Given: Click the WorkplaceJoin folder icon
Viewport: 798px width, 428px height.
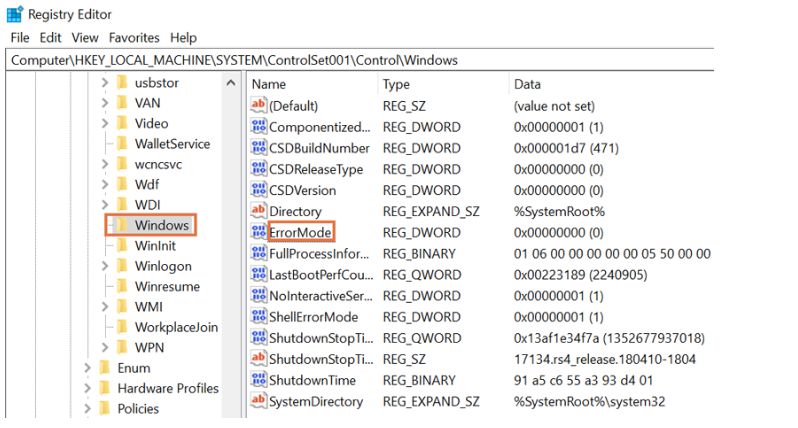Looking at the screenshot, I should coord(122,326).
